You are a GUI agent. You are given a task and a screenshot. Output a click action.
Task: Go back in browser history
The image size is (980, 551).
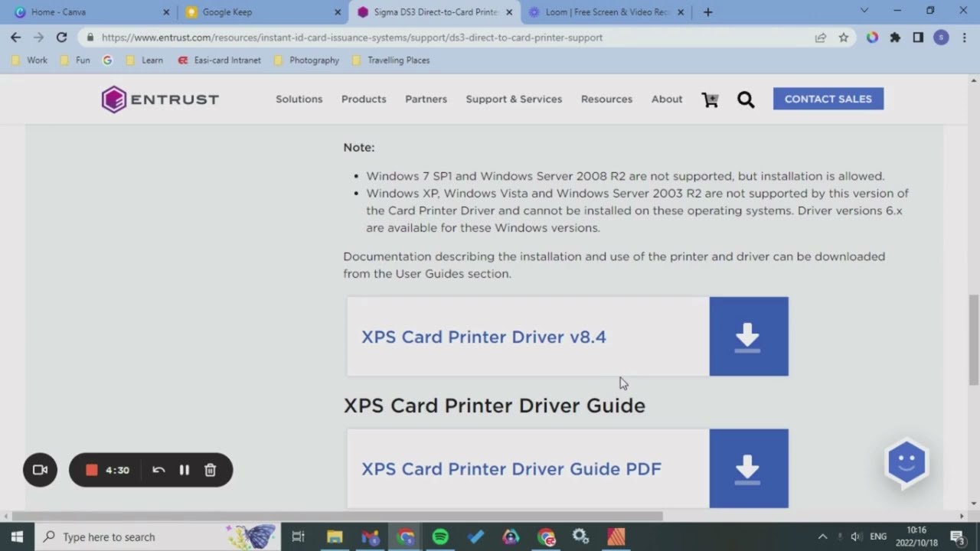[x=15, y=37]
